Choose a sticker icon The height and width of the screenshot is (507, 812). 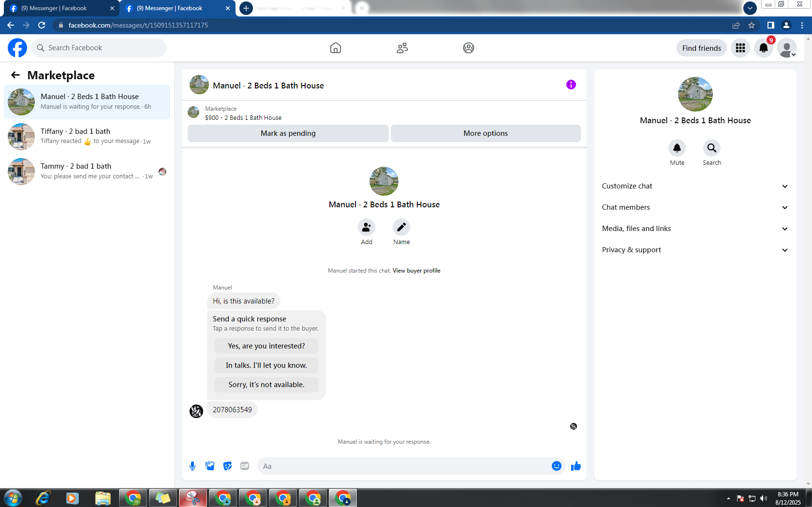click(x=227, y=466)
